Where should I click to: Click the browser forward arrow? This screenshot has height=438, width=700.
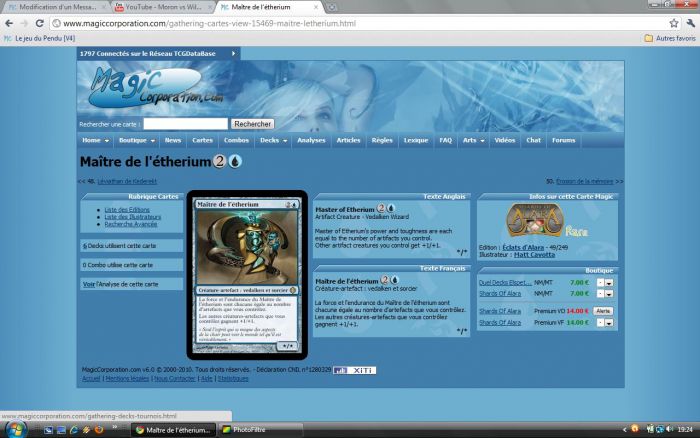[x=24, y=23]
